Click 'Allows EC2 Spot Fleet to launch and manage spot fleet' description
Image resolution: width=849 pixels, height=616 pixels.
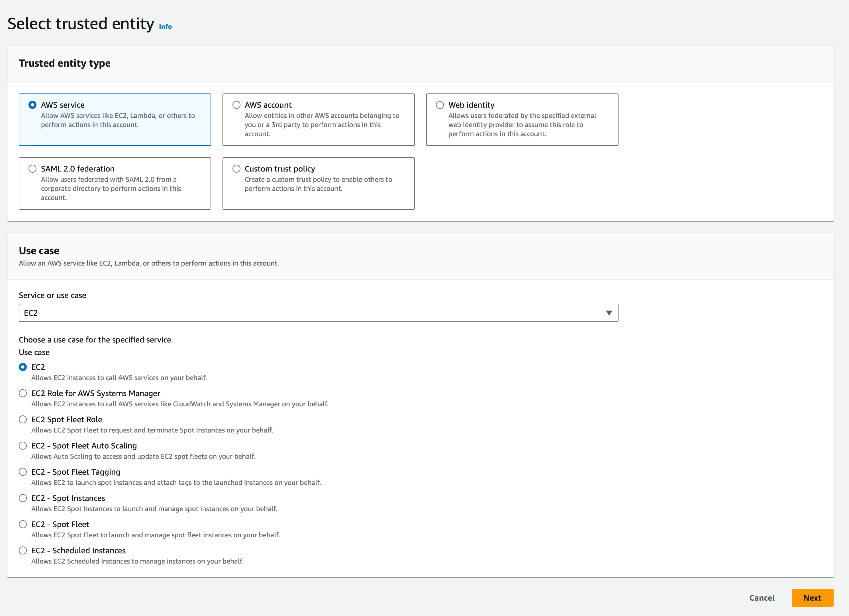click(x=156, y=535)
